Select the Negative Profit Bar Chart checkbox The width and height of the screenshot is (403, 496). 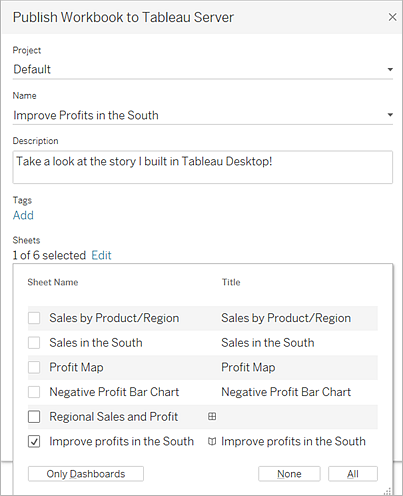pos(34,392)
